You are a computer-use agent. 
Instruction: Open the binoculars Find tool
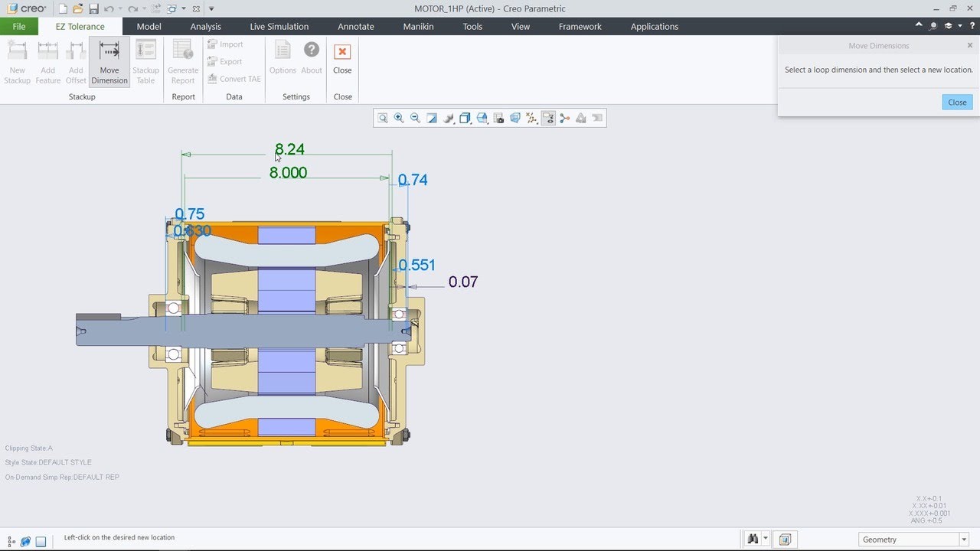click(x=753, y=540)
